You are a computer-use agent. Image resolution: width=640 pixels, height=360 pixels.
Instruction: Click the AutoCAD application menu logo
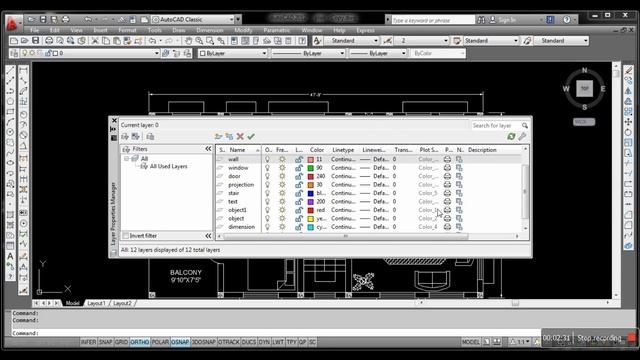pos(12,23)
